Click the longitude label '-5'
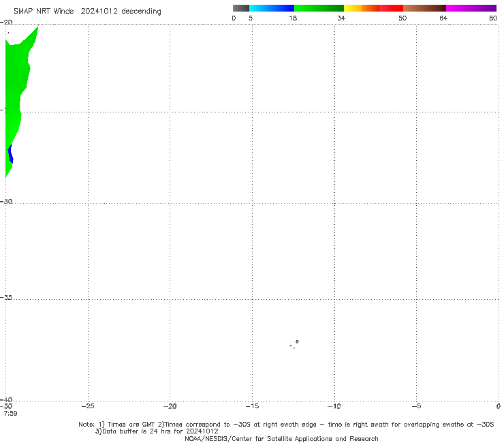Image resolution: width=504 pixels, height=443 pixels. tap(416, 406)
